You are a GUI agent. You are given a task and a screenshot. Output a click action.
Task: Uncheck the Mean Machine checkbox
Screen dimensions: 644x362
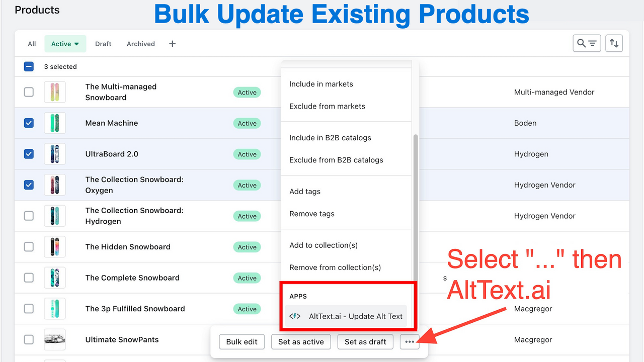click(x=29, y=123)
